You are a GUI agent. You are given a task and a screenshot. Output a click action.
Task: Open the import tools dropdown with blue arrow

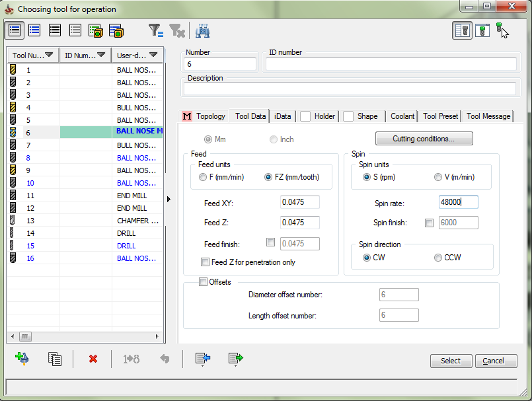point(202,359)
